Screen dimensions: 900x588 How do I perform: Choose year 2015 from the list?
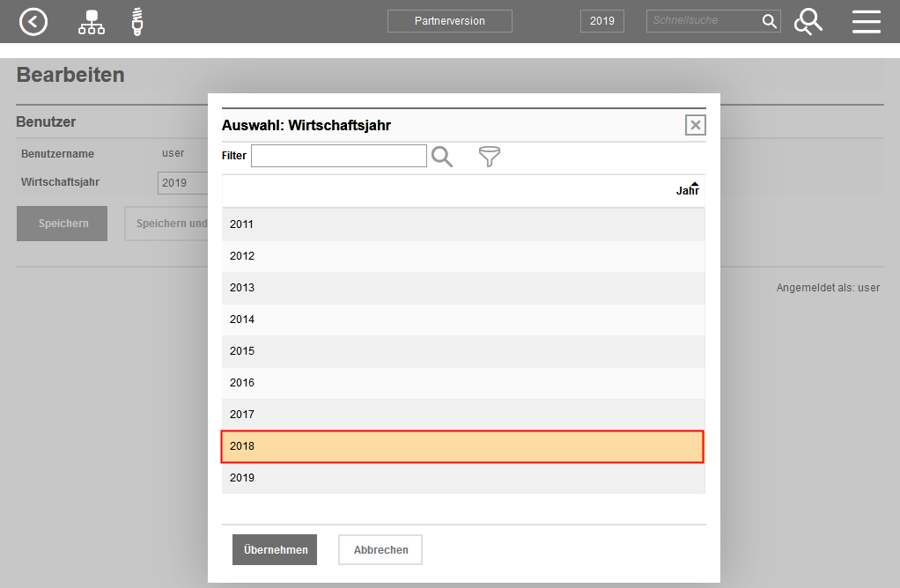(x=462, y=351)
